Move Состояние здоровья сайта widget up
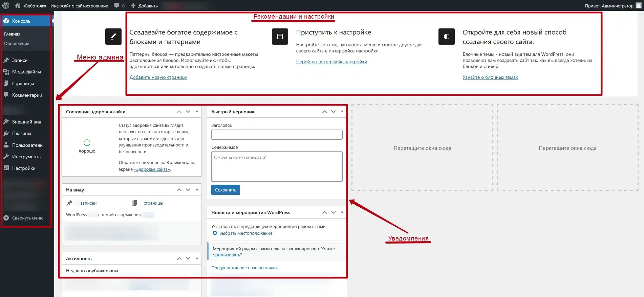This screenshot has height=297, width=644. coord(179,112)
